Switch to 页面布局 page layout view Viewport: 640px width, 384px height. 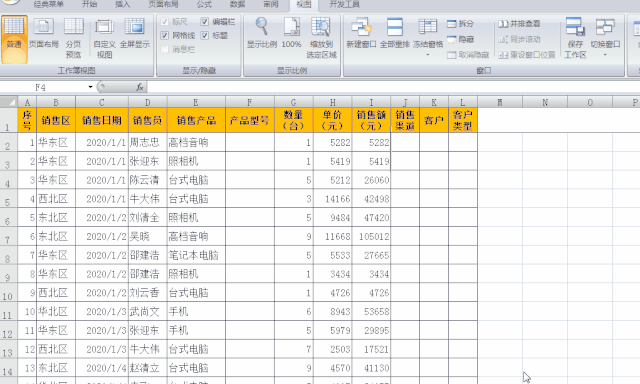coord(44,33)
